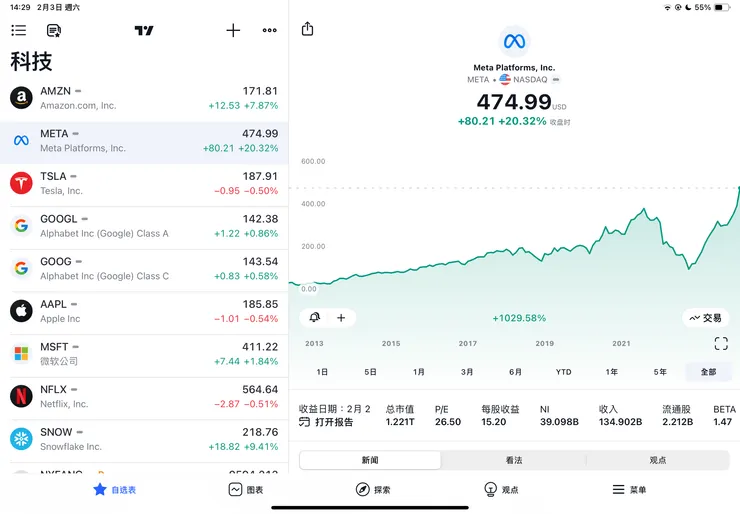Viewport: 740px width, 514px height.
Task: Expand the 菜单 menu tab
Action: 629,489
